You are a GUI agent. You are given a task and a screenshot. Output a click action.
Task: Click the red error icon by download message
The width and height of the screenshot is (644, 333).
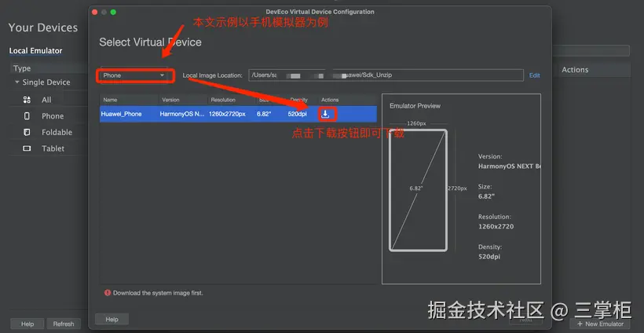pyautogui.click(x=108, y=293)
